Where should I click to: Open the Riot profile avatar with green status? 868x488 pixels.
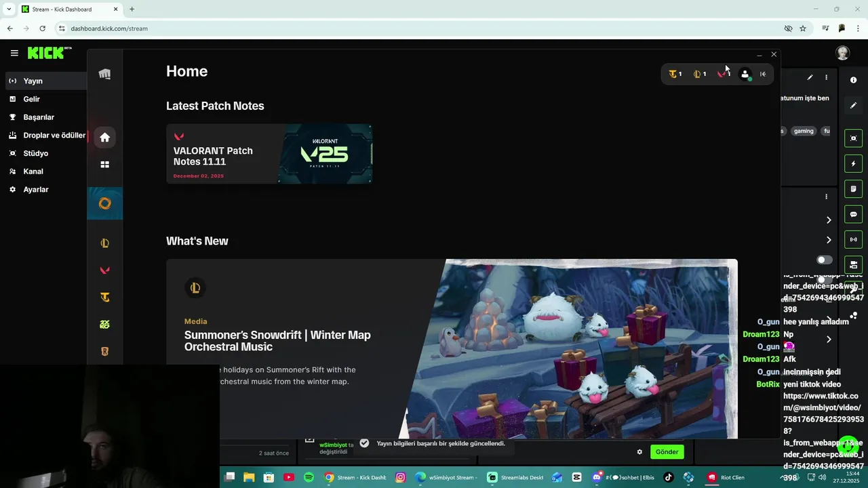click(745, 75)
